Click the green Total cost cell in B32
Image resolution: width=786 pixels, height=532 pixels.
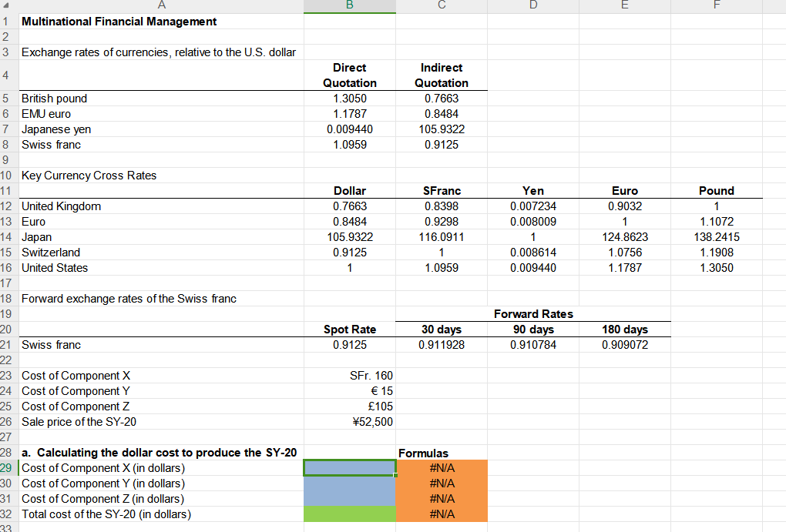tap(349, 514)
